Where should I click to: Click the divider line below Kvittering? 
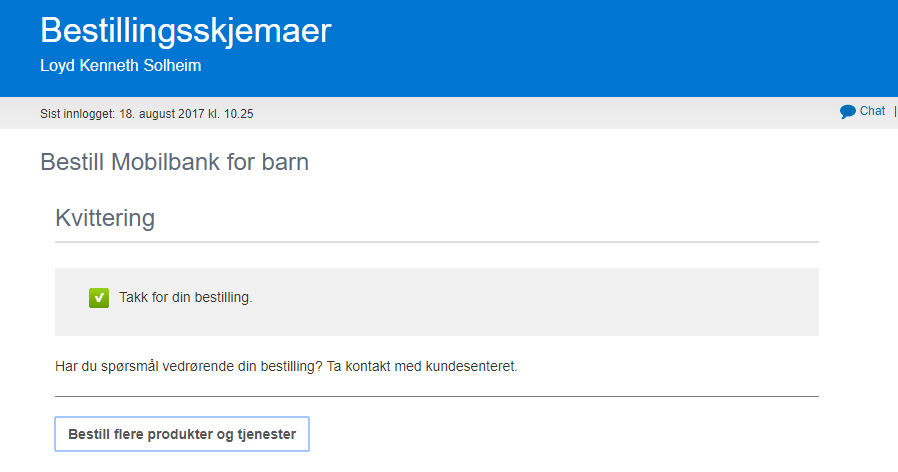(x=436, y=242)
